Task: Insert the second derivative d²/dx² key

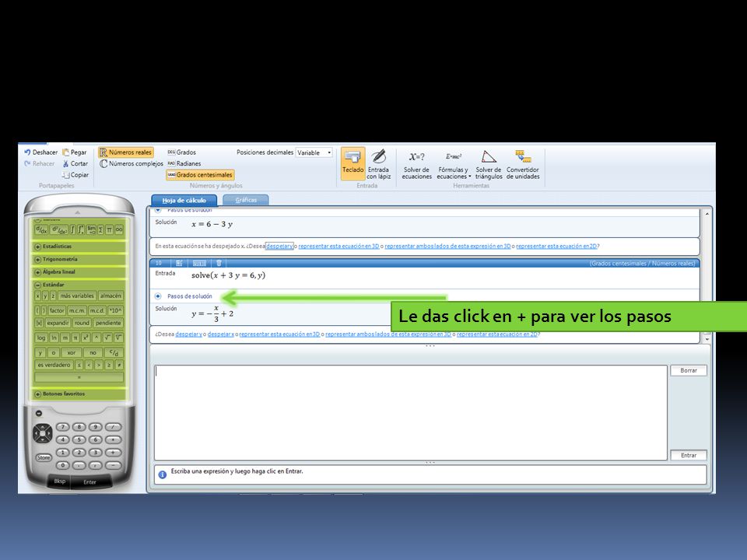Action: 60,230
